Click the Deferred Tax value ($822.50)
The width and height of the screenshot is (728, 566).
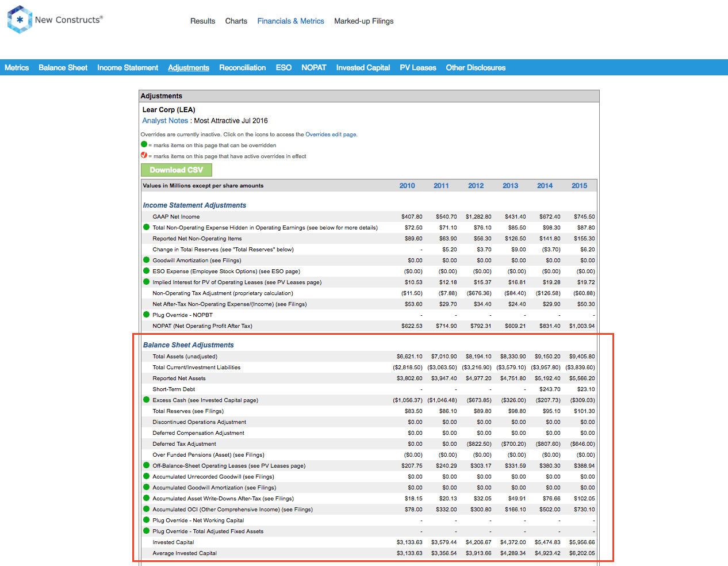(479, 444)
